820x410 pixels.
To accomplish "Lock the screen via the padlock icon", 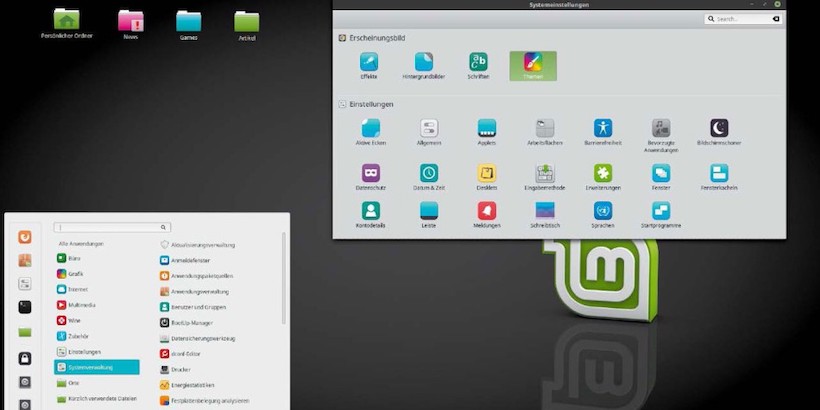I will (x=25, y=358).
